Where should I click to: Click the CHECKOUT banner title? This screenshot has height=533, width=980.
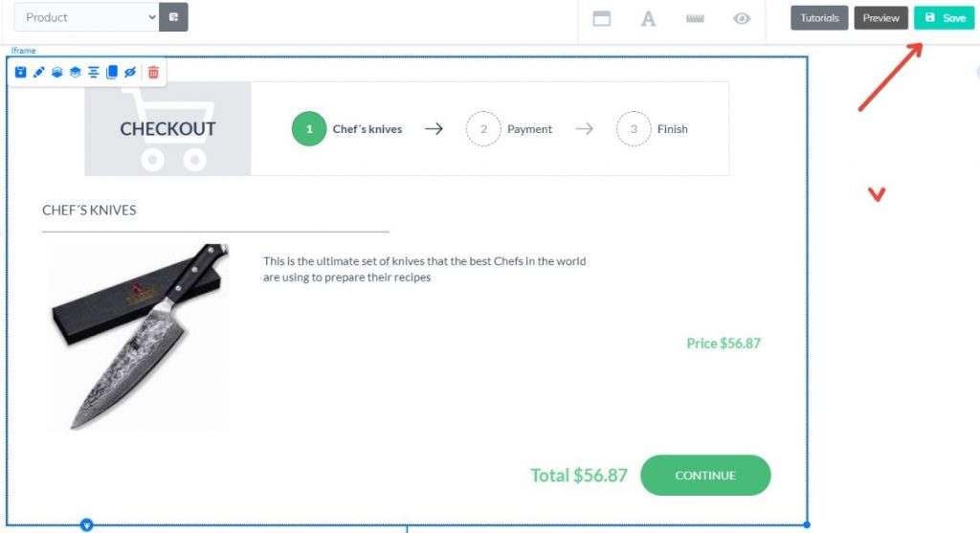tap(167, 129)
